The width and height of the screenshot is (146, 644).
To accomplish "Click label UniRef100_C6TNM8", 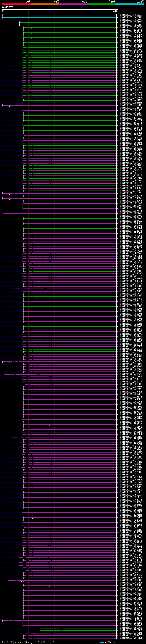I will [131, 306].
